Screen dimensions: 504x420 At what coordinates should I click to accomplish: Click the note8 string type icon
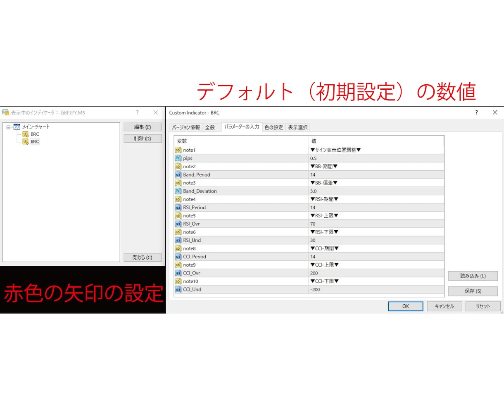pyautogui.click(x=178, y=248)
